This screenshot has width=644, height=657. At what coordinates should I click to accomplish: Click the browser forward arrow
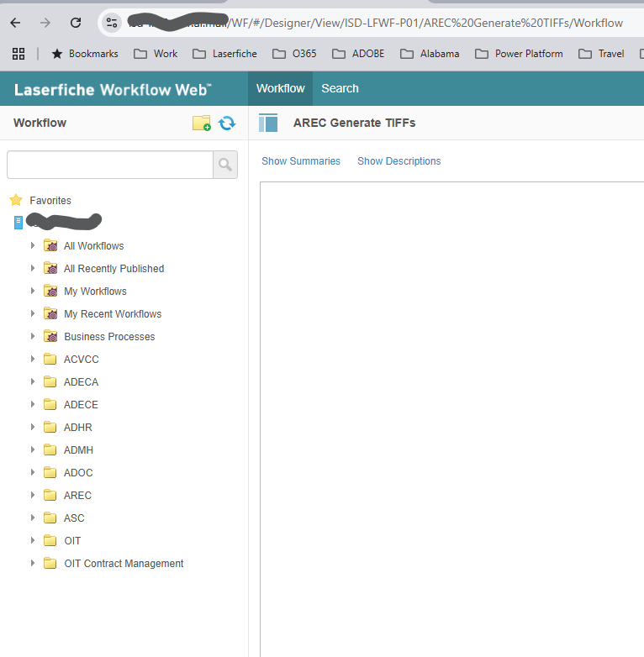45,23
